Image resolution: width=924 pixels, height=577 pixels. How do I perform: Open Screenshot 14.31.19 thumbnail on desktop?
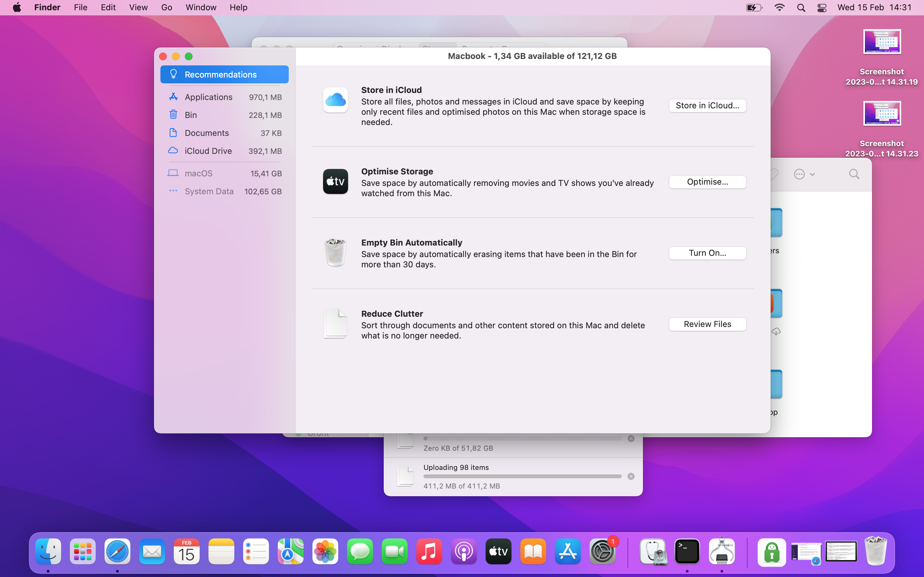tap(882, 42)
